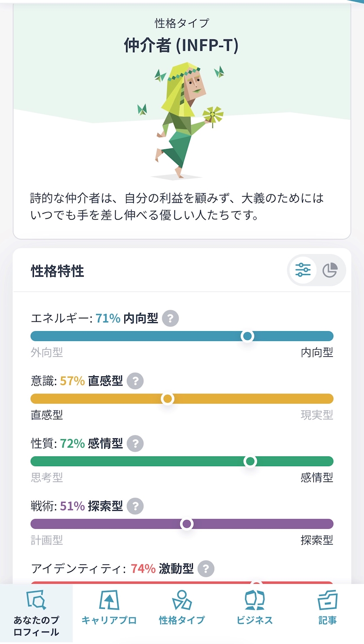Open help icon beside エネルギー 内向型
This screenshot has height=644, width=364.
[x=170, y=318]
